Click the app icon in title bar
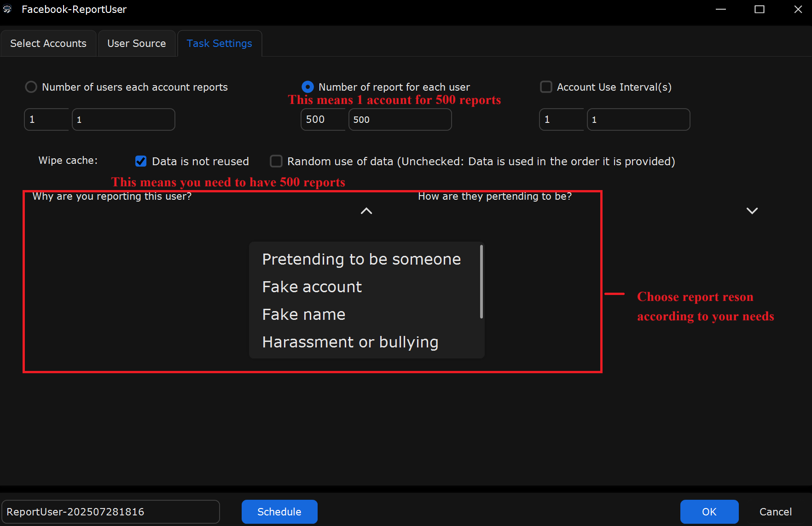 [x=7, y=9]
